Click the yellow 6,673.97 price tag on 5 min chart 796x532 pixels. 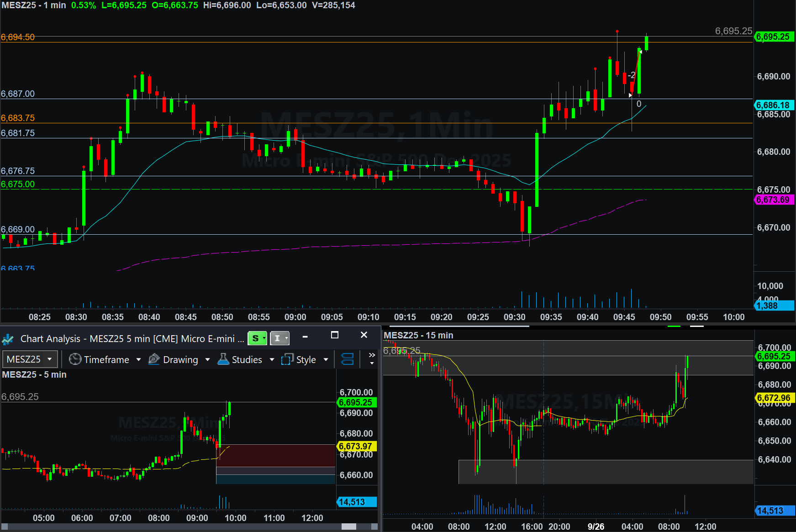(355, 446)
